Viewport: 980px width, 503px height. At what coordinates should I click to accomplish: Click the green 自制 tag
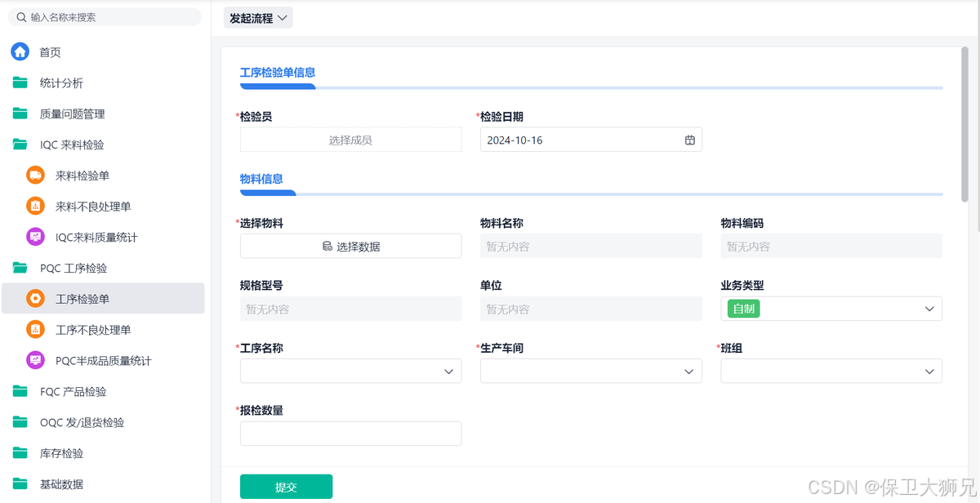(744, 309)
